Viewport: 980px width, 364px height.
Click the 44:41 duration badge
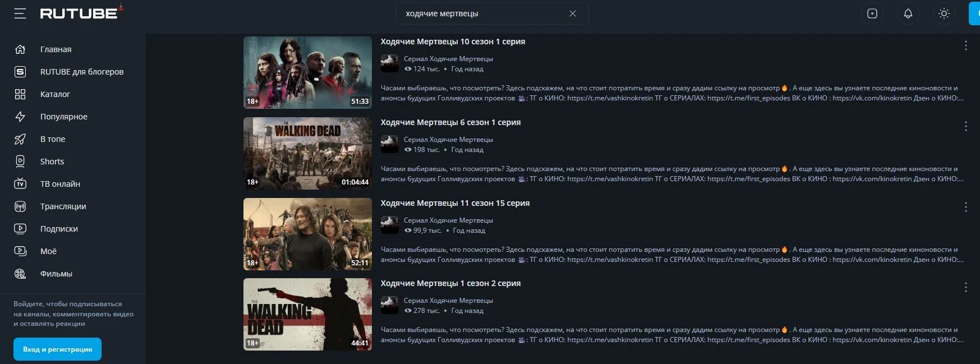pyautogui.click(x=360, y=343)
